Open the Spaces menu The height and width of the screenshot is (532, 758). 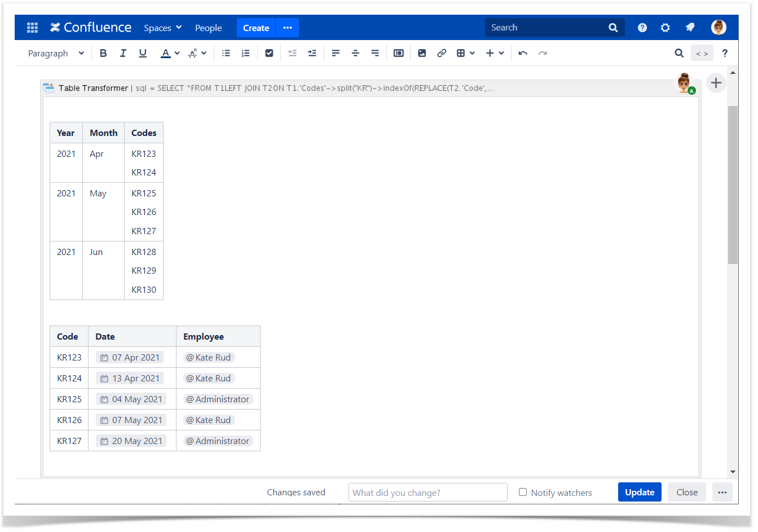162,28
